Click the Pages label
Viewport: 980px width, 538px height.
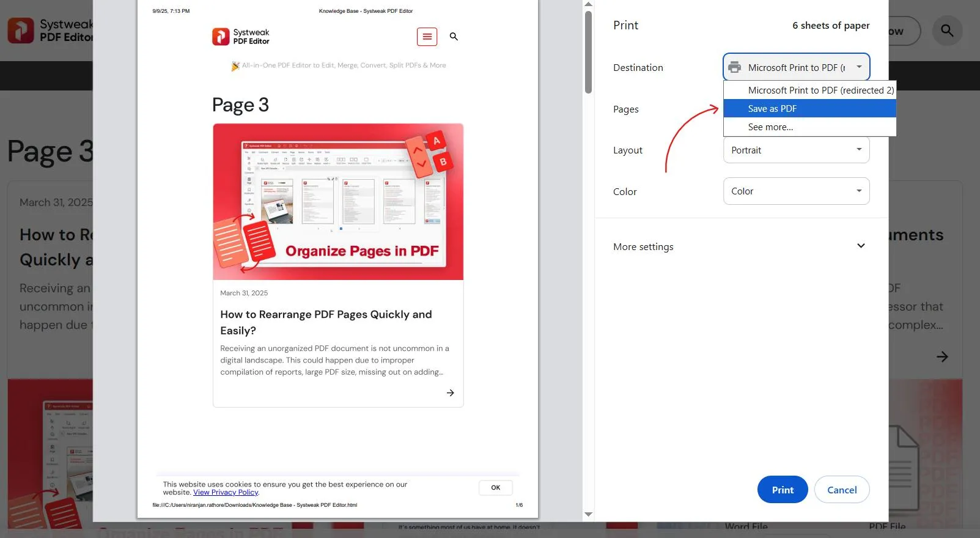pos(626,109)
